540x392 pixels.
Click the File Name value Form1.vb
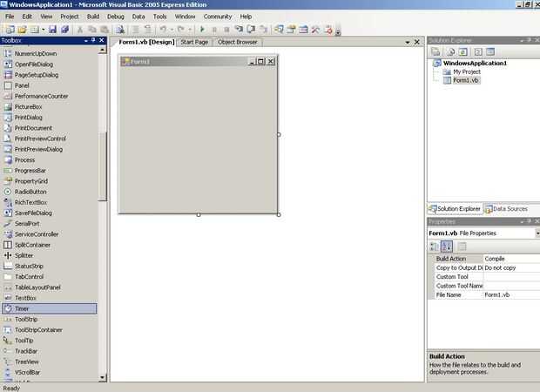pyautogui.click(x=496, y=294)
